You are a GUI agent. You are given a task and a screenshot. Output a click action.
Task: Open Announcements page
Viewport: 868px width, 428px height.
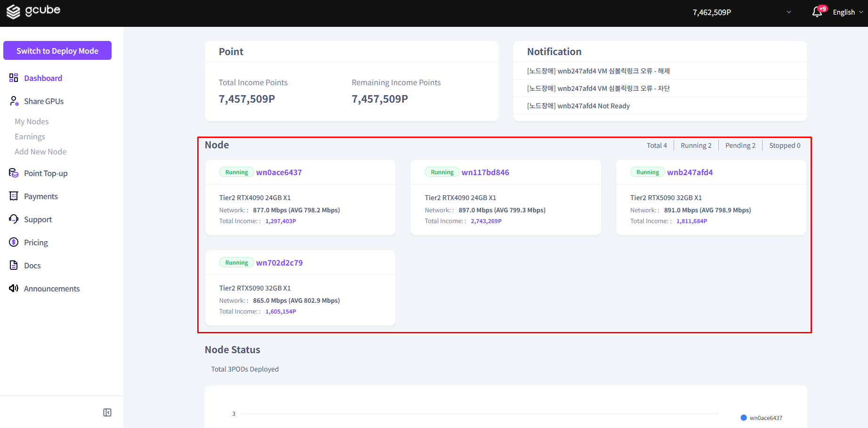click(x=52, y=289)
